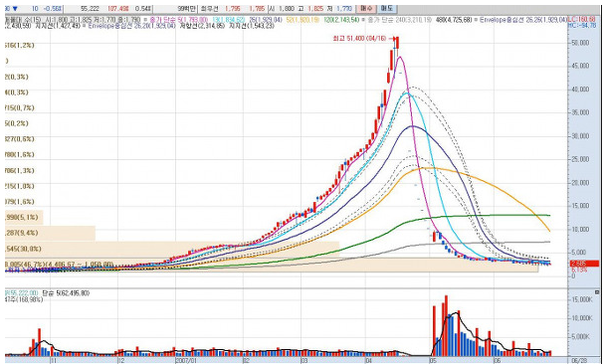605x364 pixels.
Task: Click the 15,000K volume axis label
Action: [x=581, y=299]
